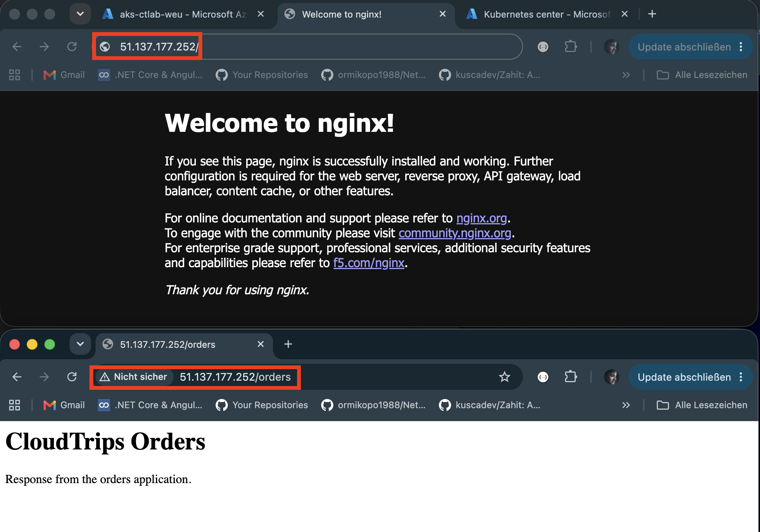Click the address bar in the top window
Screen dimensions: 760x532
pos(308,47)
